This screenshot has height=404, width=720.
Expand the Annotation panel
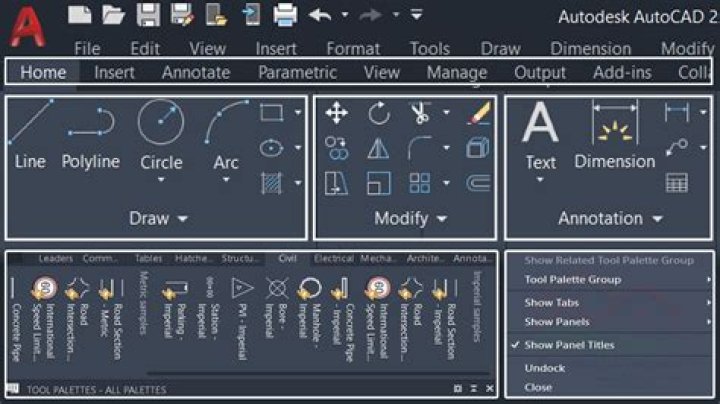(x=610, y=219)
